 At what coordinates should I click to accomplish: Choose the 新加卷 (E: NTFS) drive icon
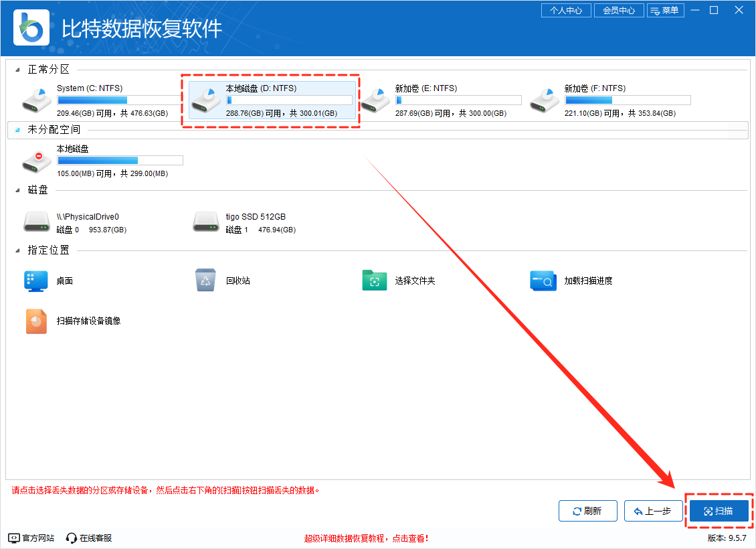click(375, 100)
